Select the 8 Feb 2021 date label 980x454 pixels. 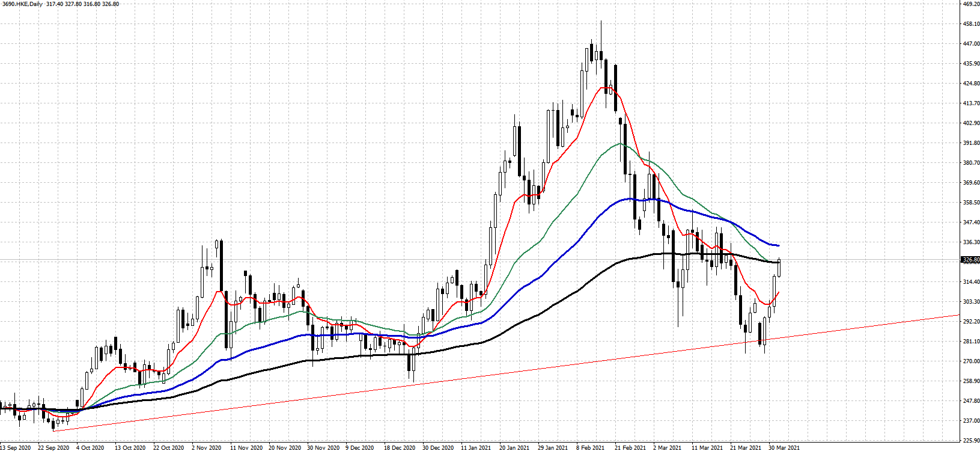point(590,448)
